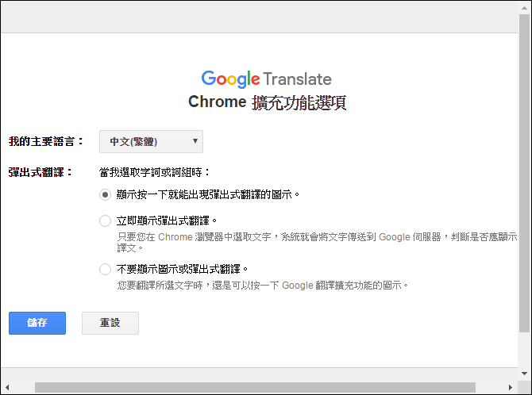
Task: Click the horizontal scrollbar thumb
Action: pyautogui.click(x=255, y=387)
